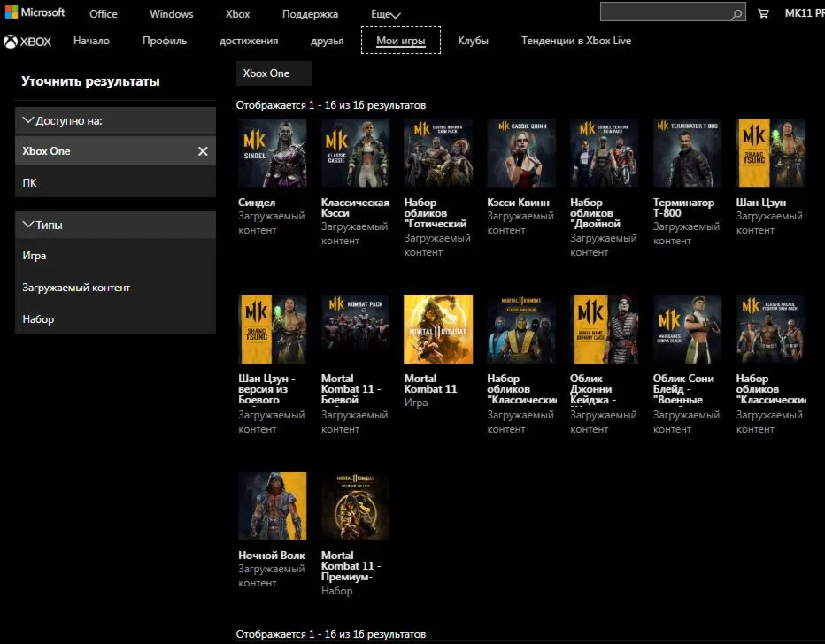Open the Night Wolf character image

point(273,505)
